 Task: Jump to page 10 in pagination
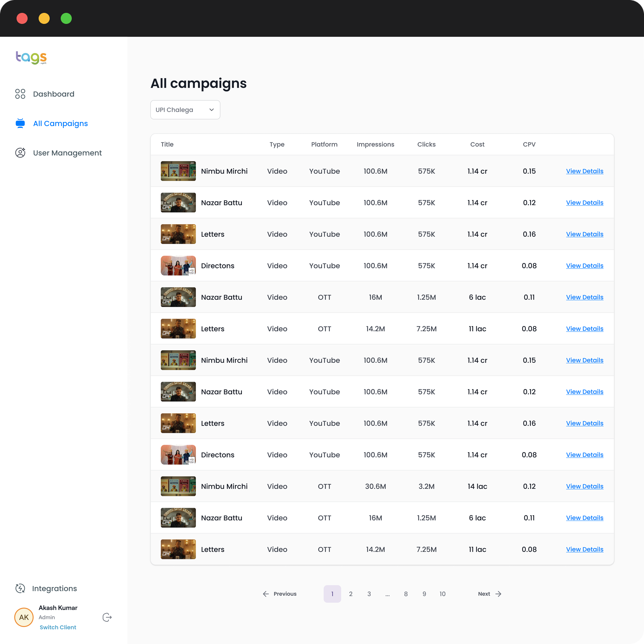(442, 594)
